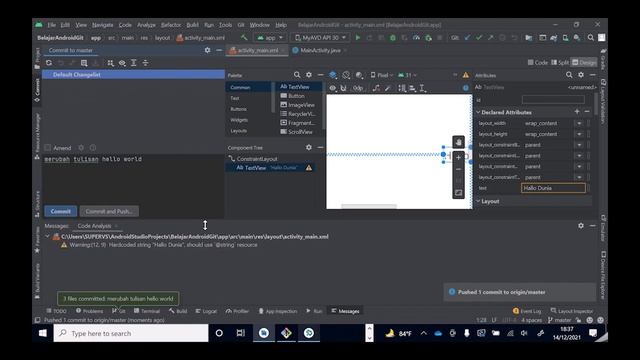Click the Infer Constraints wand icon

pos(388,88)
